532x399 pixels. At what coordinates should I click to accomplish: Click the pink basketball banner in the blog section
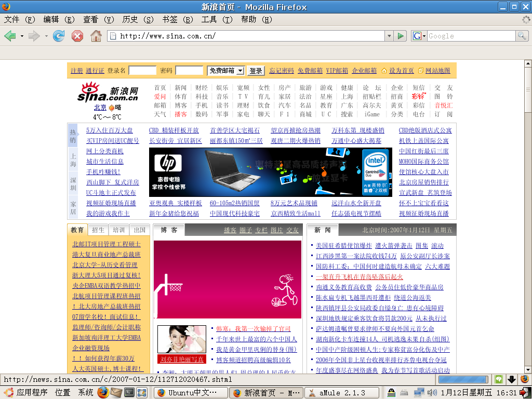pos(228,280)
